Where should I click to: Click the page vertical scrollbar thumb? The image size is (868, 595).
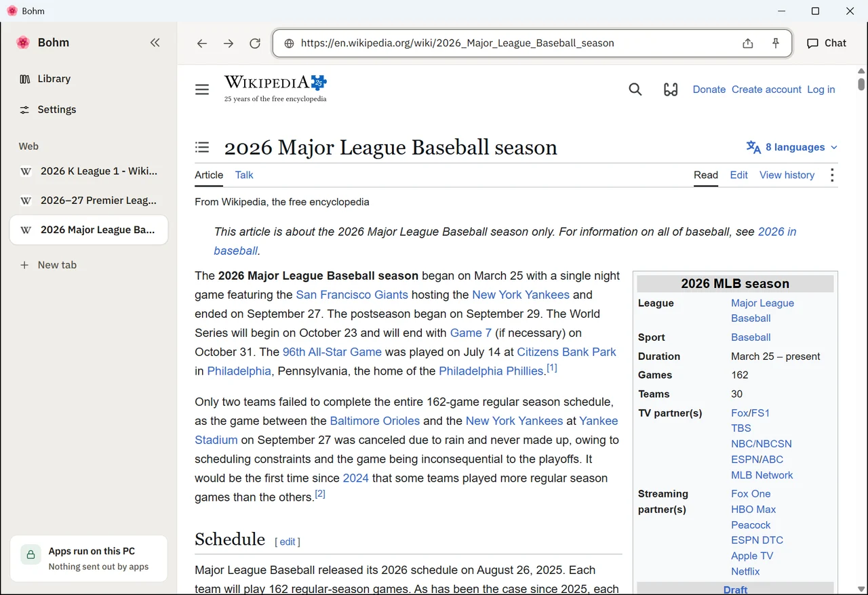click(x=861, y=84)
